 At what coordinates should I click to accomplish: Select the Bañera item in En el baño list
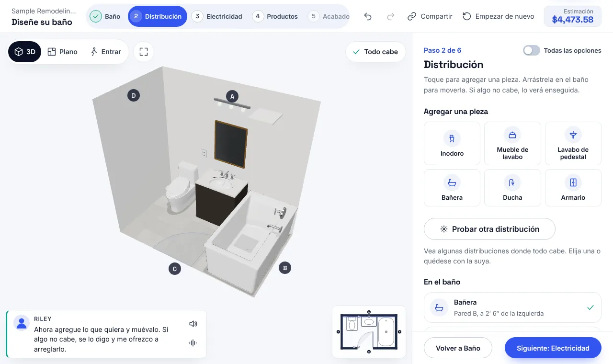(x=512, y=307)
